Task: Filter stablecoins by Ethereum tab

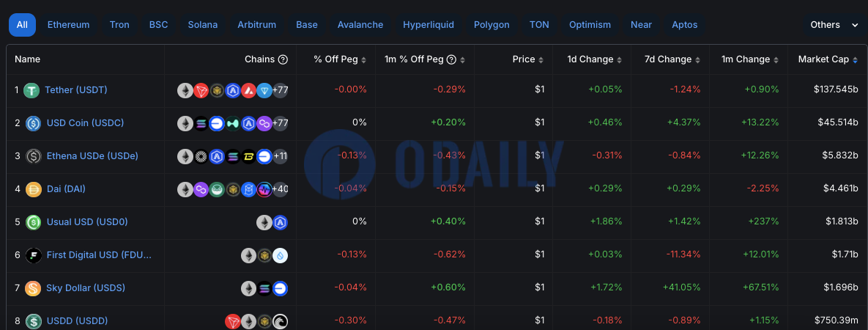Action: (69, 25)
